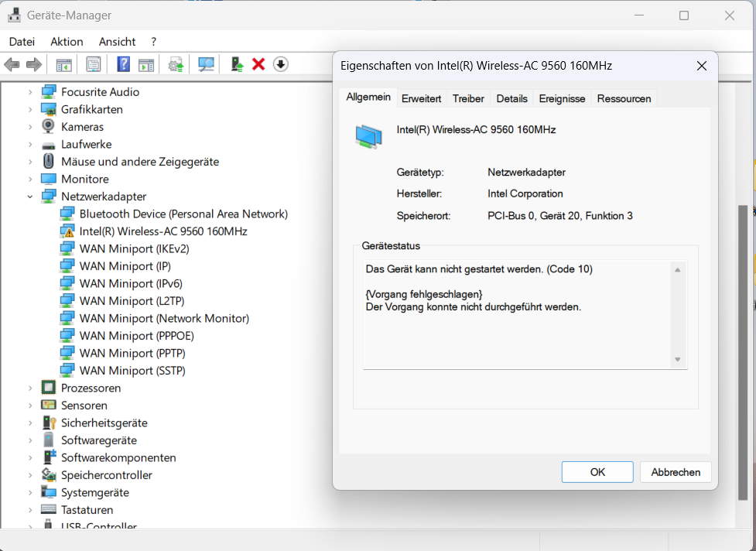
Task: Click the network adapter icon in properties dialog
Action: (x=369, y=136)
